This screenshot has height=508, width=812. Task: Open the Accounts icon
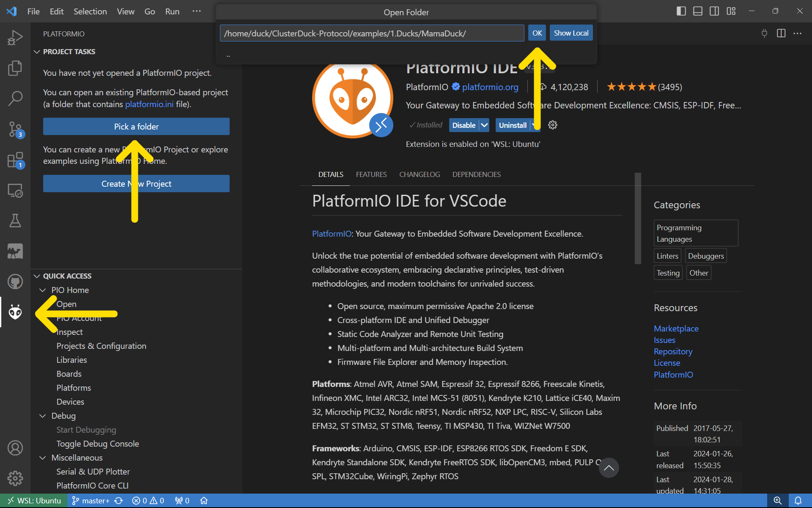point(15,448)
